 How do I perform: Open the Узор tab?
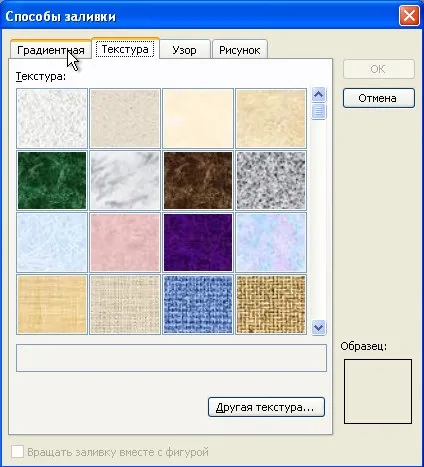point(185,50)
